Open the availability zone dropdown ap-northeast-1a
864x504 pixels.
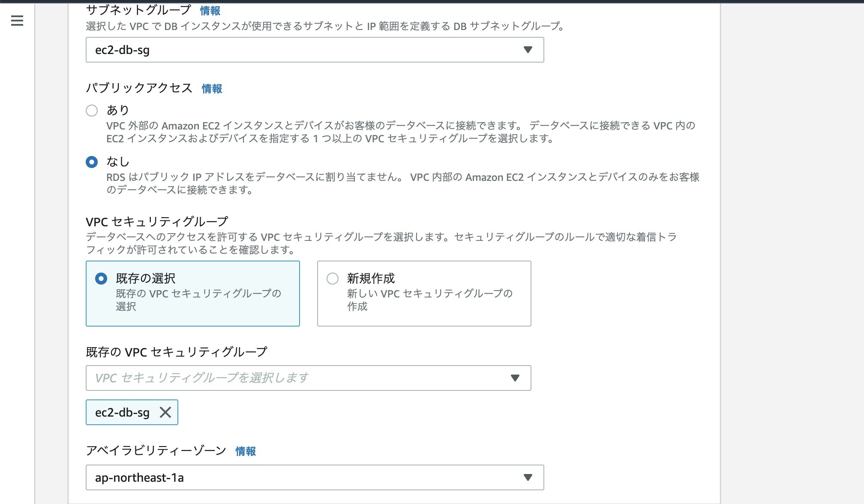click(315, 477)
